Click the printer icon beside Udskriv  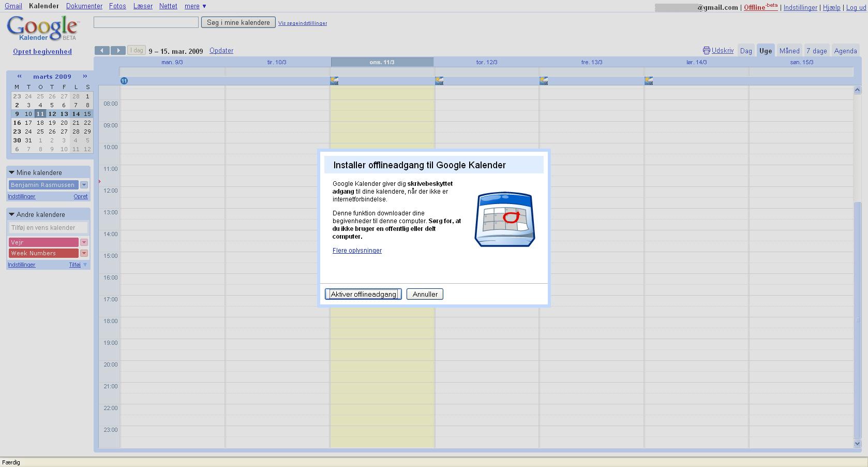pyautogui.click(x=706, y=51)
